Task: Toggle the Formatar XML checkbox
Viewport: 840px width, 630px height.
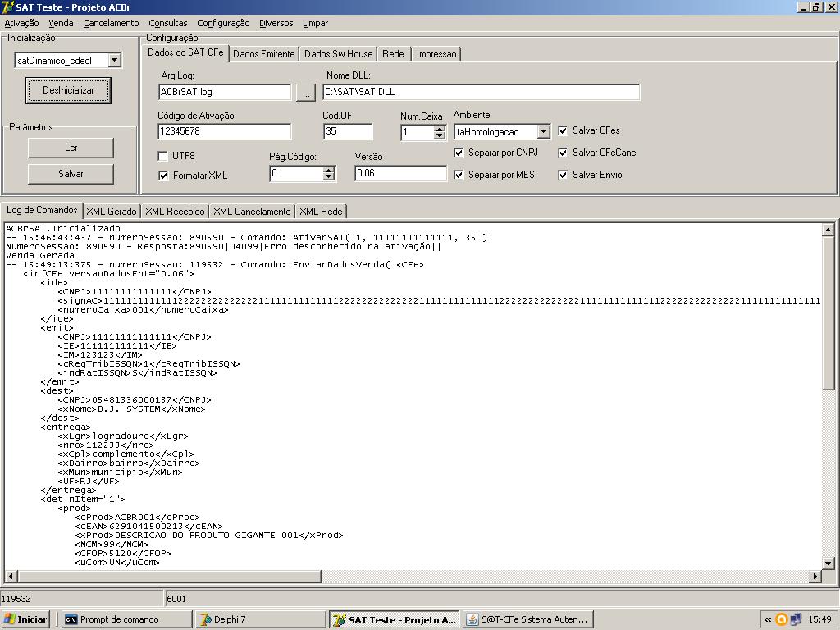Action: coord(163,176)
